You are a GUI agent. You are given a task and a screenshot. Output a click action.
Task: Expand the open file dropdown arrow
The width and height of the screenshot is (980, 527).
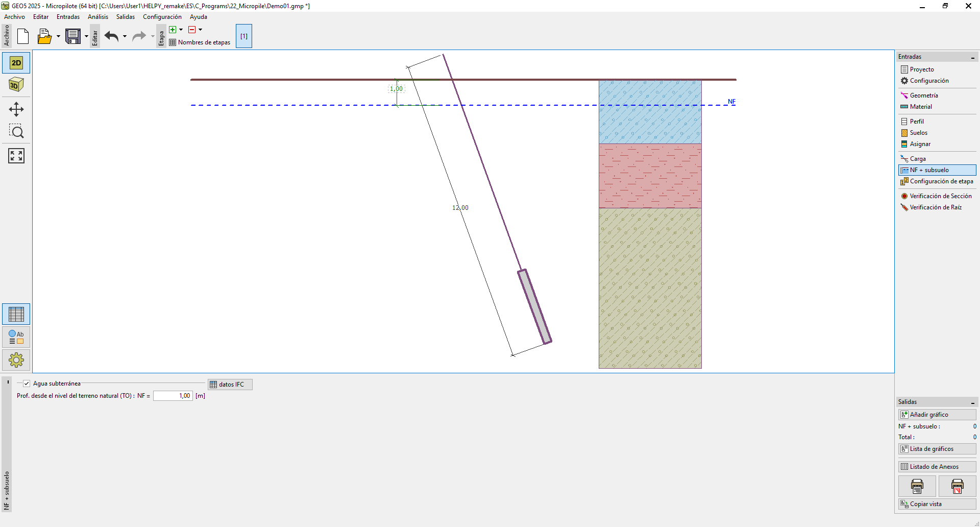[58, 36]
